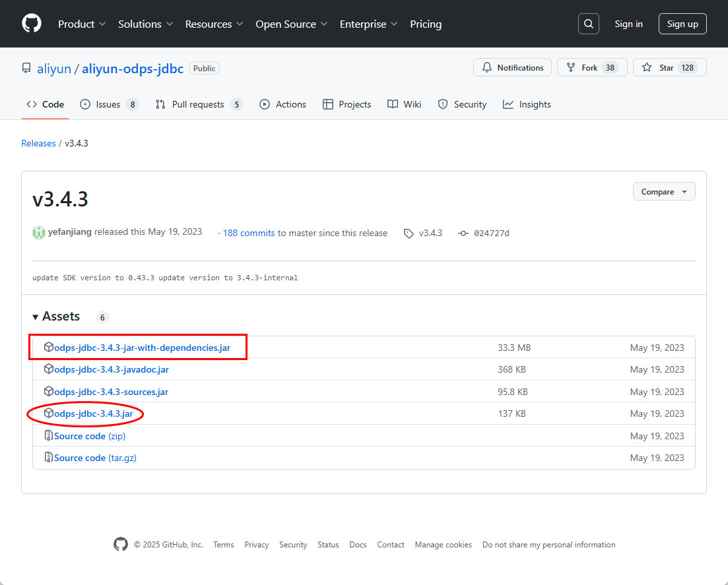Go back to Releases breadcrumb

pyautogui.click(x=38, y=143)
